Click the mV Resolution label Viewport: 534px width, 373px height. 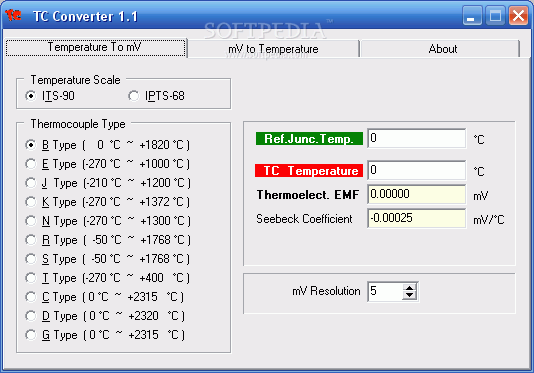(326, 291)
